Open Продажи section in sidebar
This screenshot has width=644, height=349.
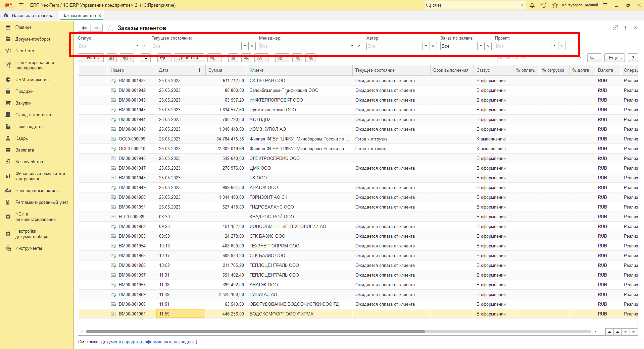[x=24, y=91]
